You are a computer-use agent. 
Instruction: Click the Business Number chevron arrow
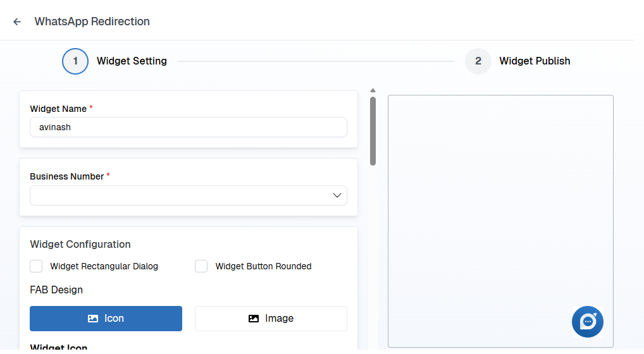[337, 195]
